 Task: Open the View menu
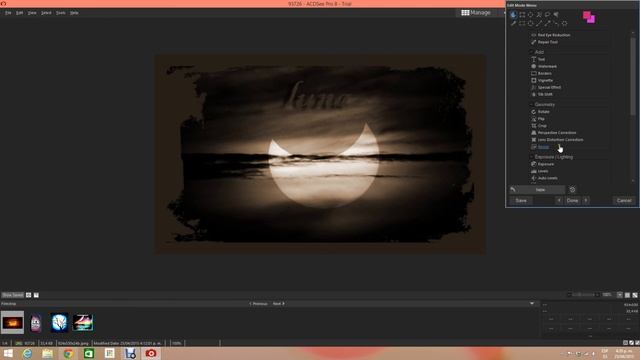(x=32, y=13)
